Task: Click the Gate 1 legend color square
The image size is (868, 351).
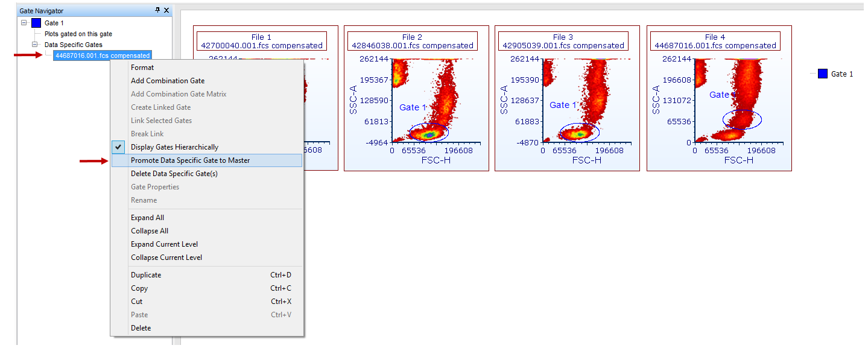Action: pos(823,74)
